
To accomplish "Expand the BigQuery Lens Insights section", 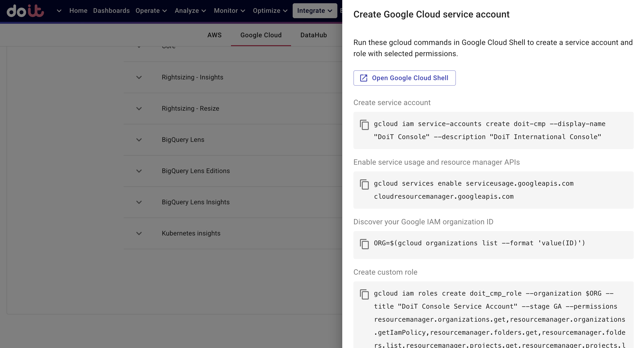I will point(139,202).
